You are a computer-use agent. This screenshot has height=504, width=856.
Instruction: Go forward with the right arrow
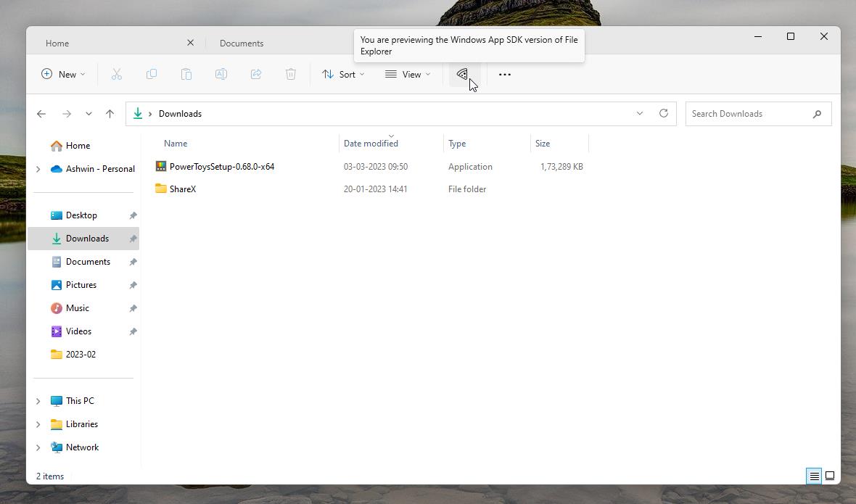(67, 113)
